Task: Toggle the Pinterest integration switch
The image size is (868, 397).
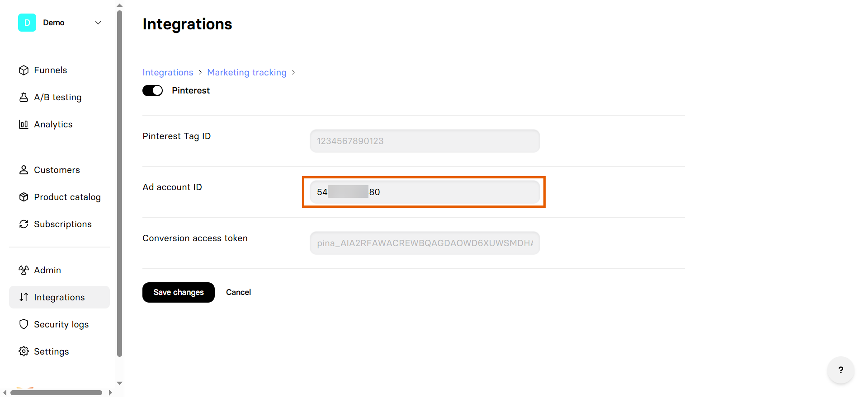Action: [x=153, y=90]
